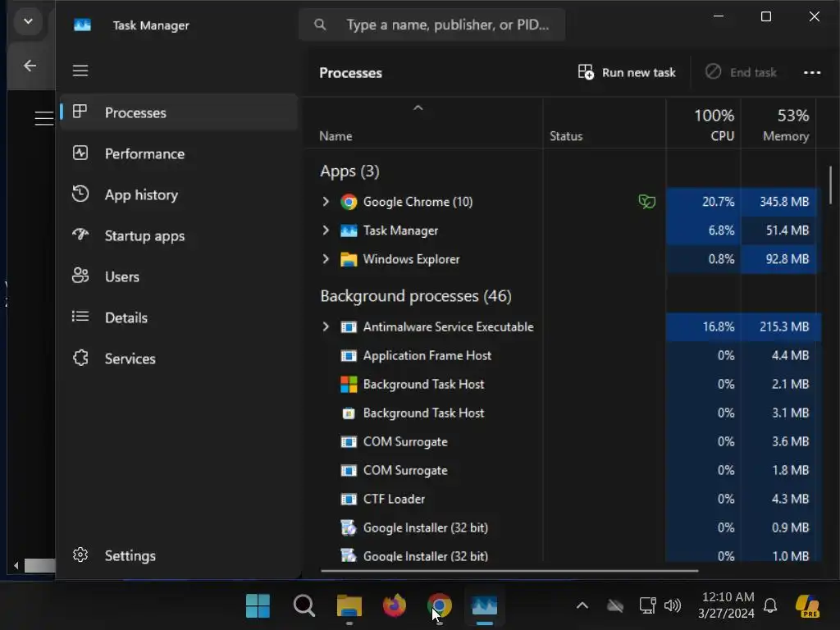Show hidden system tray icons
The image size is (840, 630).
(x=582, y=606)
